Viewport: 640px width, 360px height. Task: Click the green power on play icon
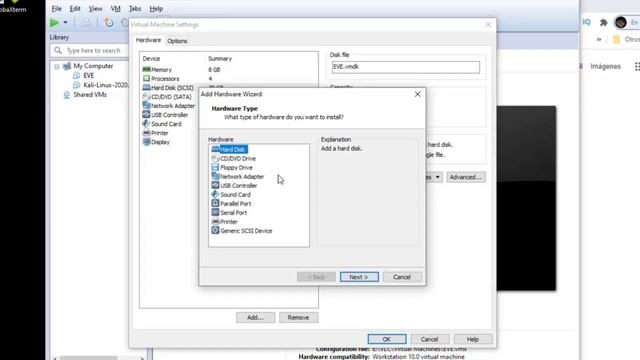pyautogui.click(x=54, y=23)
